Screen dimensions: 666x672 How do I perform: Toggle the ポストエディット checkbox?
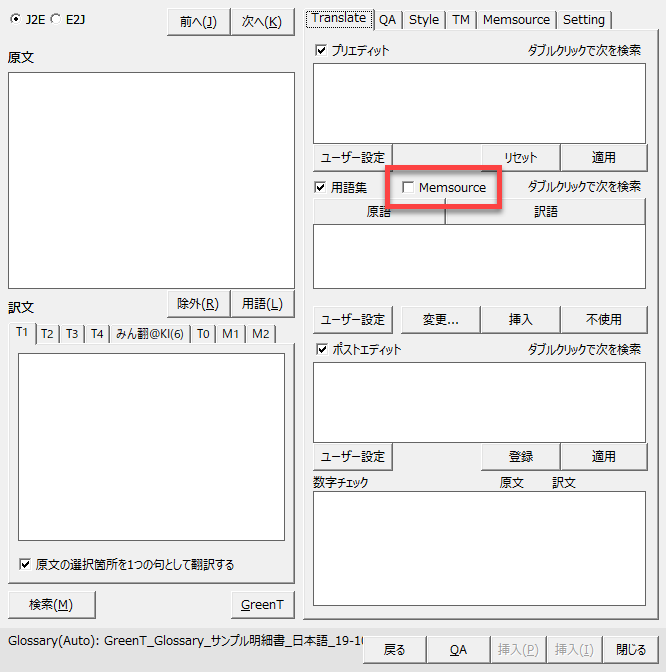pos(321,349)
